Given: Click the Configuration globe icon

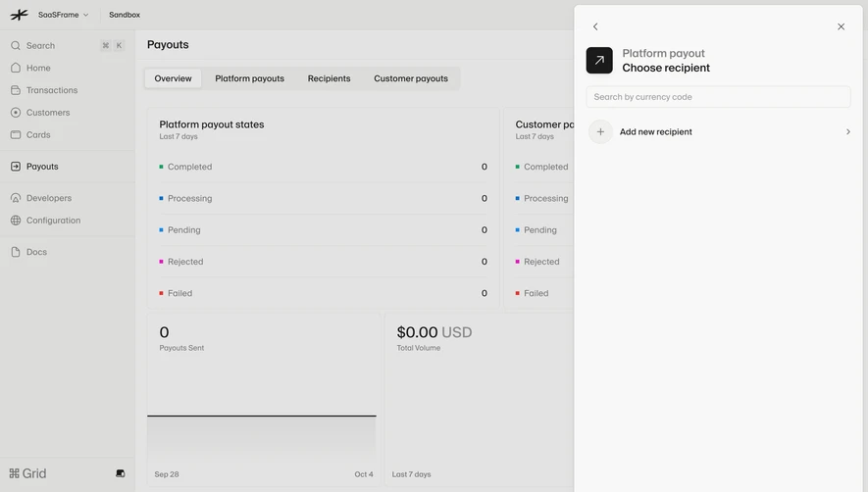Looking at the screenshot, I should [16, 221].
